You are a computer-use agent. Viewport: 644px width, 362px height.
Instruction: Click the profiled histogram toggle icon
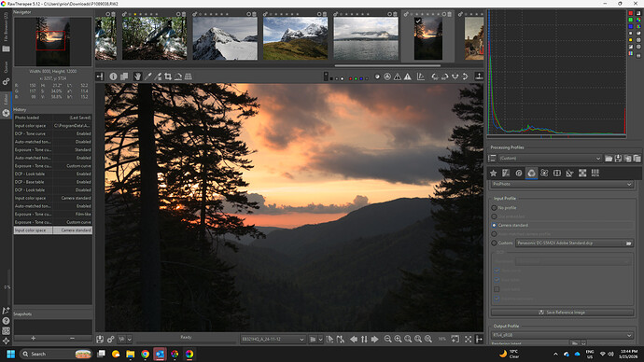pyautogui.click(x=421, y=77)
